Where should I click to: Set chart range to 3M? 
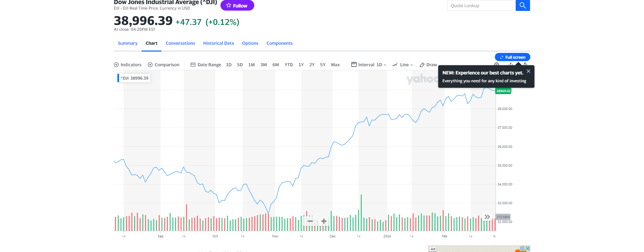click(263, 65)
